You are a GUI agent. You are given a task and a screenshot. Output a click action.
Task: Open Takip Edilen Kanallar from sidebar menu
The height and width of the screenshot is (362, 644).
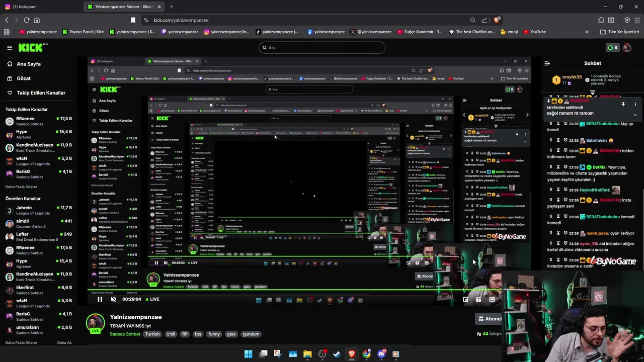point(41,93)
